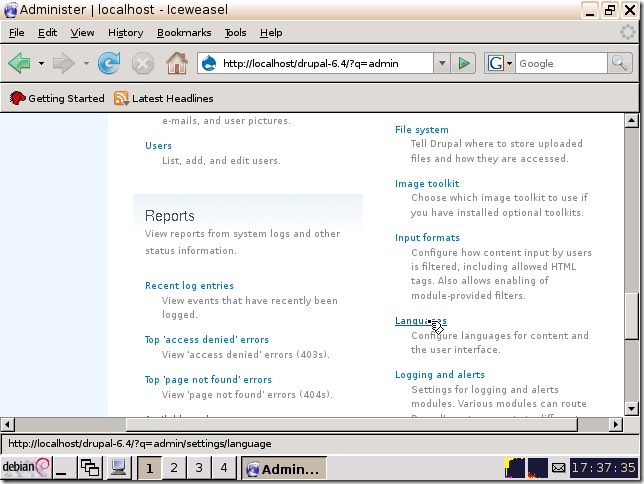Viewport: 644px width, 484px height.
Task: Open the Tools menu
Action: [x=235, y=32]
